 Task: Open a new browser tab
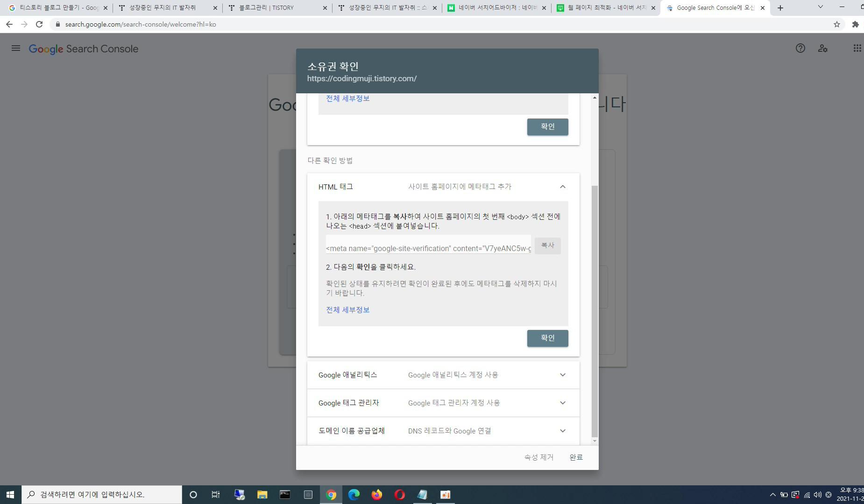click(780, 8)
